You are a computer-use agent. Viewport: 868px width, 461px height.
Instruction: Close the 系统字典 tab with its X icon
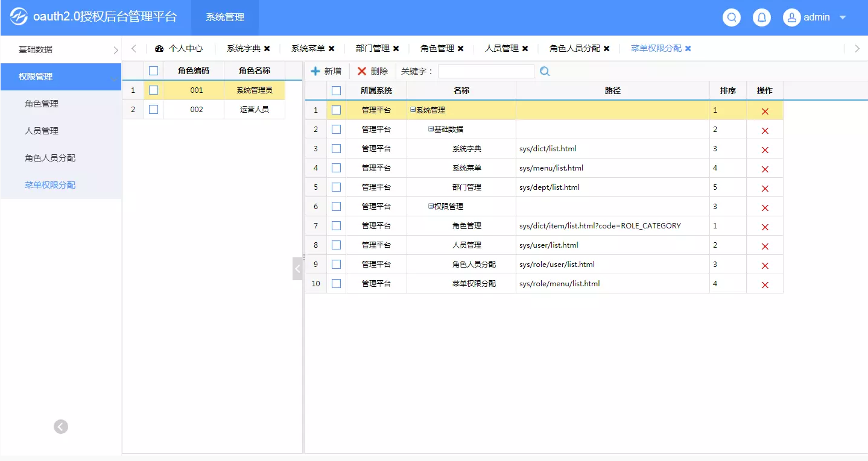point(267,49)
